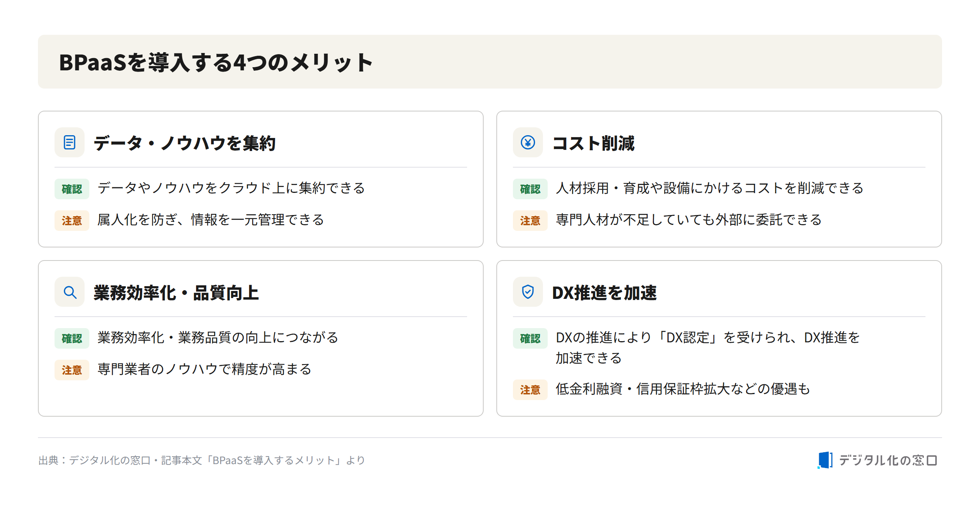This screenshot has width=980, height=506.
Task: Select the heading 業務効率化・品質向上
Action: pos(176,293)
